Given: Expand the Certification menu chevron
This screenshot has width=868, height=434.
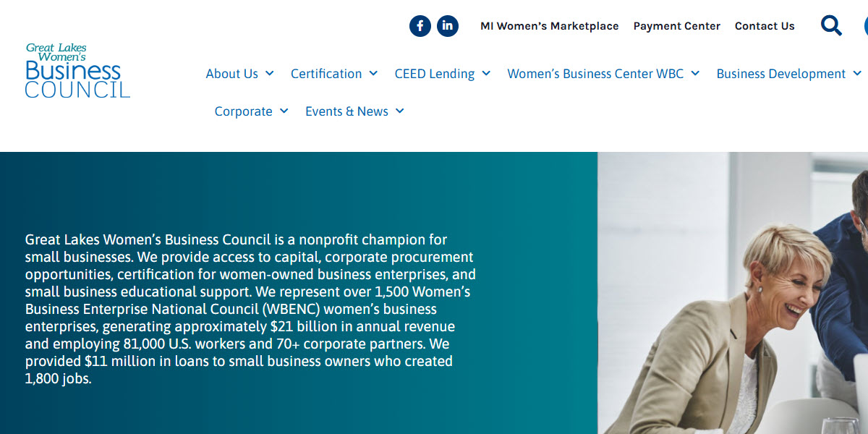Looking at the screenshot, I should tap(374, 73).
